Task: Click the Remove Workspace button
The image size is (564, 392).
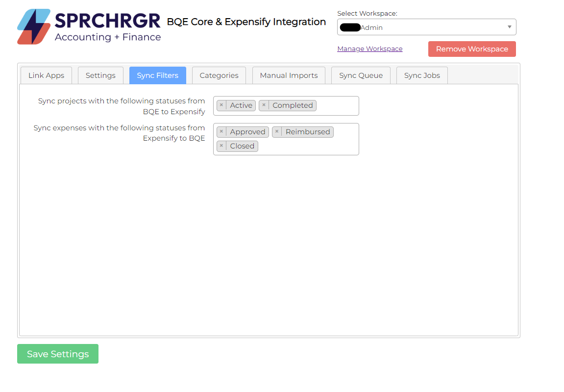Action: click(x=472, y=49)
